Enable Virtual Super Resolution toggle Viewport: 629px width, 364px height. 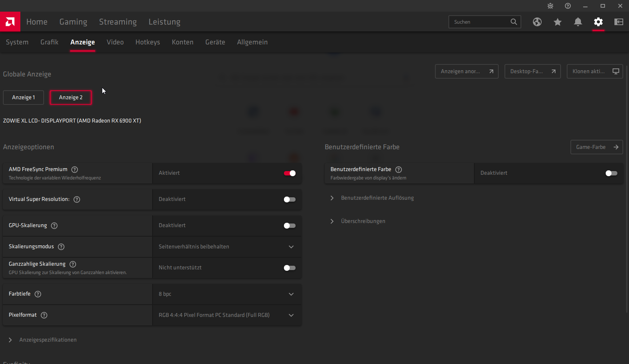[290, 199]
